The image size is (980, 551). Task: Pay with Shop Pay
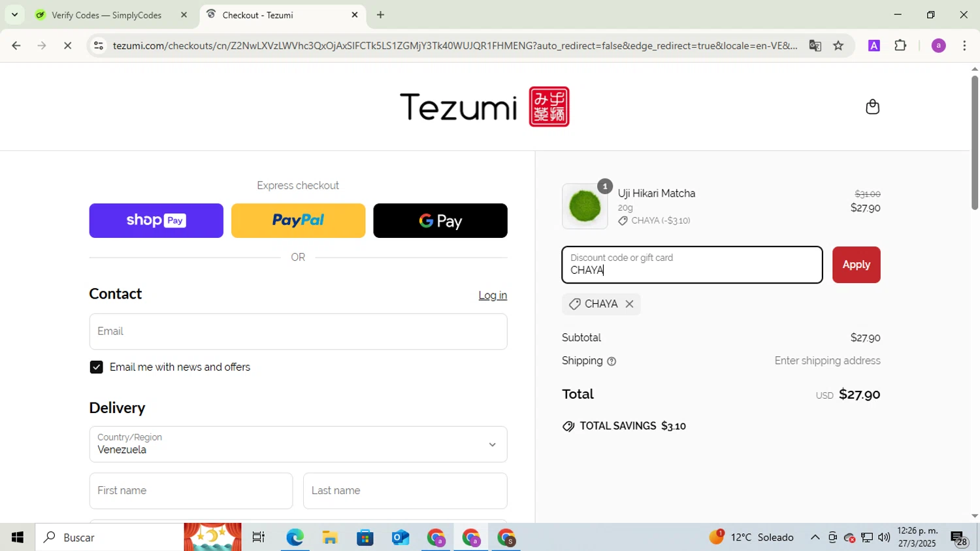[x=156, y=221]
